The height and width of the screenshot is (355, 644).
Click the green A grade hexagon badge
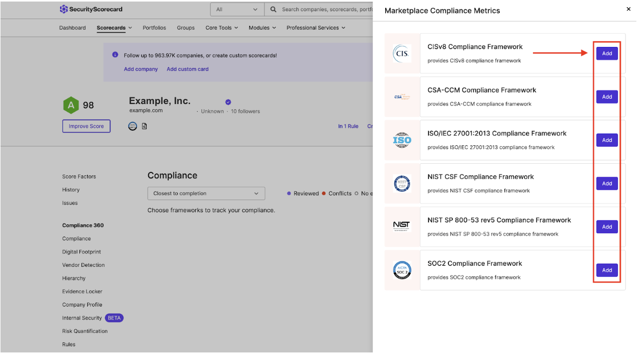(71, 105)
